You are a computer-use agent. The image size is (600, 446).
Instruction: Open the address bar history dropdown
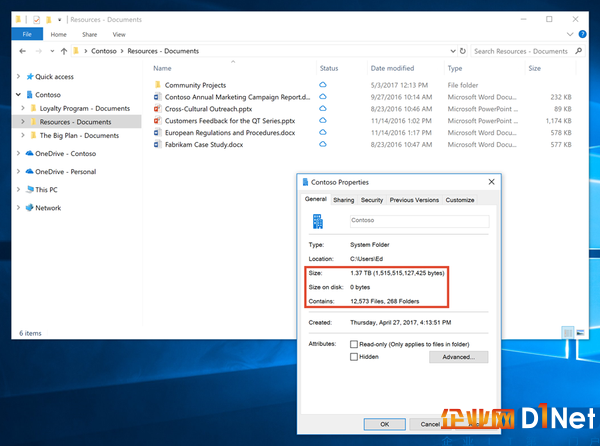pyautogui.click(x=453, y=51)
